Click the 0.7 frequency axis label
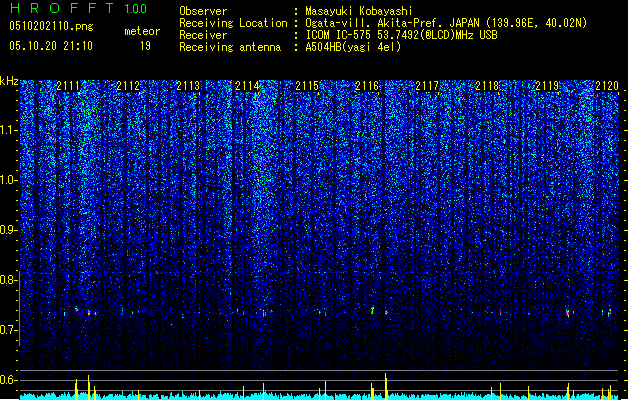This screenshot has height=400, width=629. [x=9, y=330]
